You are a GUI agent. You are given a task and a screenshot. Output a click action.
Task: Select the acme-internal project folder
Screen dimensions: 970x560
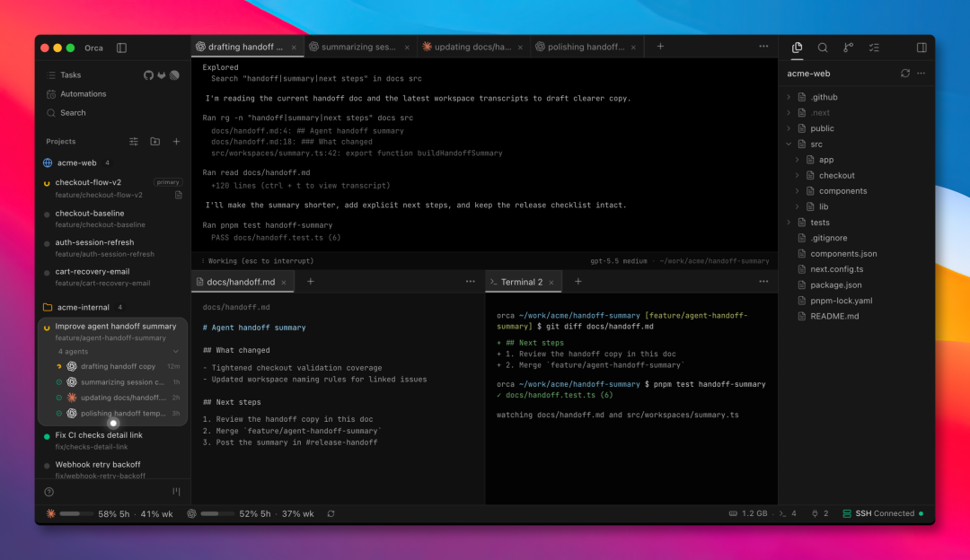point(83,307)
